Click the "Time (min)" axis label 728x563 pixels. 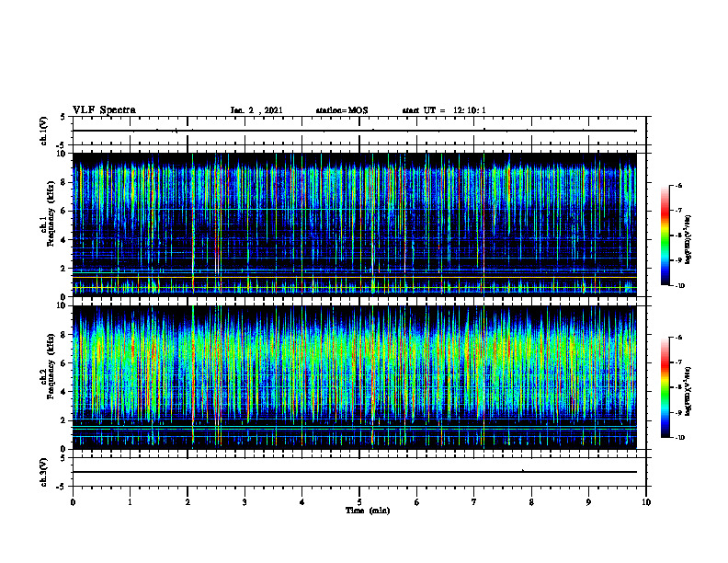pos(368,511)
